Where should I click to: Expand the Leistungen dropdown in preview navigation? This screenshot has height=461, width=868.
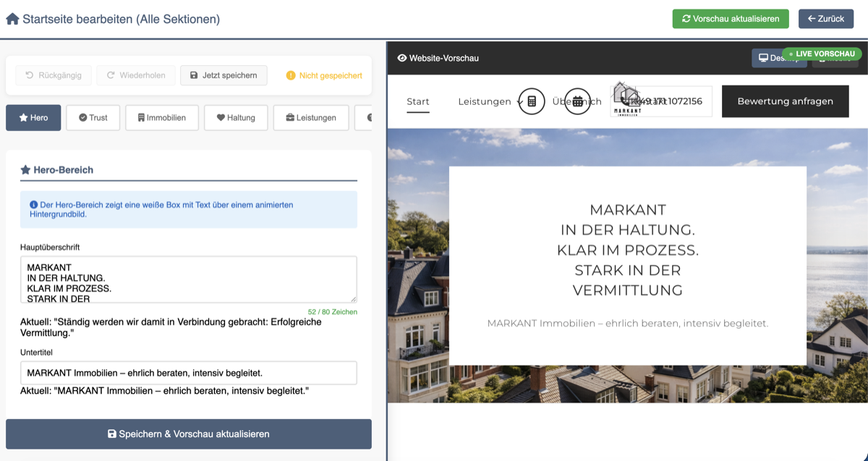[x=488, y=101]
